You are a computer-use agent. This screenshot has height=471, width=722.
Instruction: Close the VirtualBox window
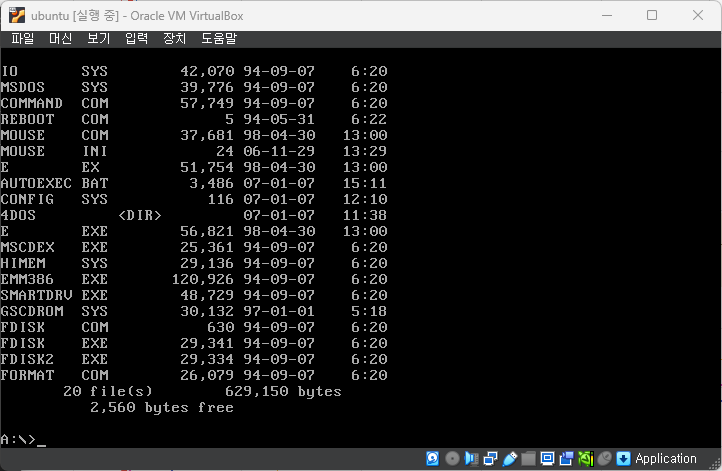click(x=698, y=15)
